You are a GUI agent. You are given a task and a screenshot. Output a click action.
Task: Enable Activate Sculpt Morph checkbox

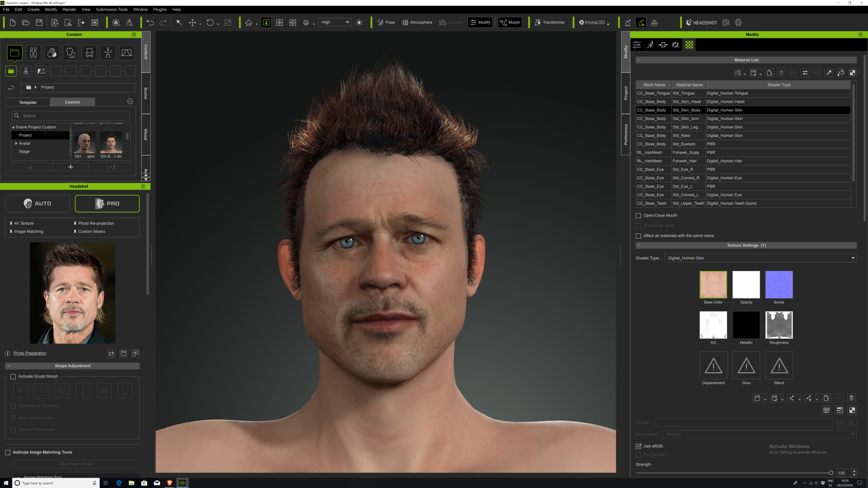[13, 377]
